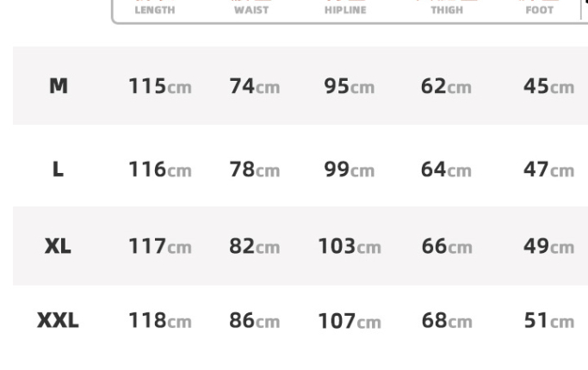Click the 64cm thigh value
588x370 pixels.
pyautogui.click(x=446, y=170)
